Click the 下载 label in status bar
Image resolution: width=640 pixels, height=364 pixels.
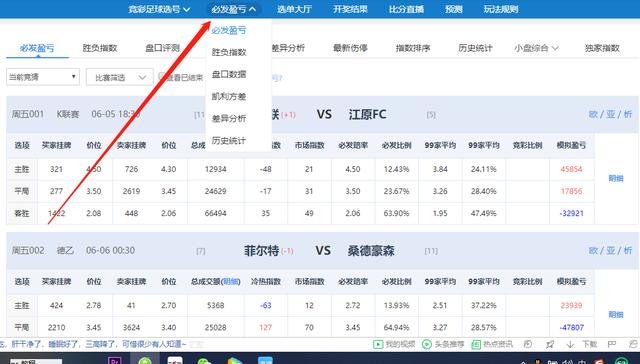point(589,344)
